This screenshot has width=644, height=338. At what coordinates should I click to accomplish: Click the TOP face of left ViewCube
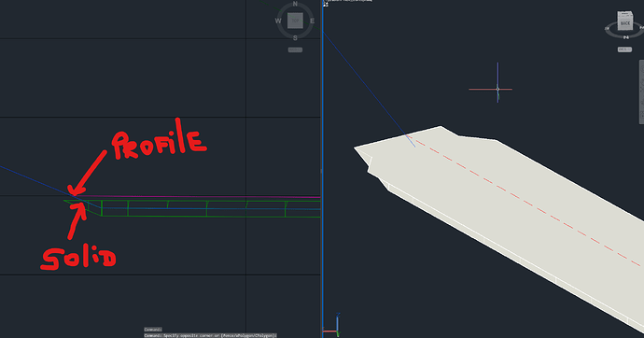click(x=295, y=21)
